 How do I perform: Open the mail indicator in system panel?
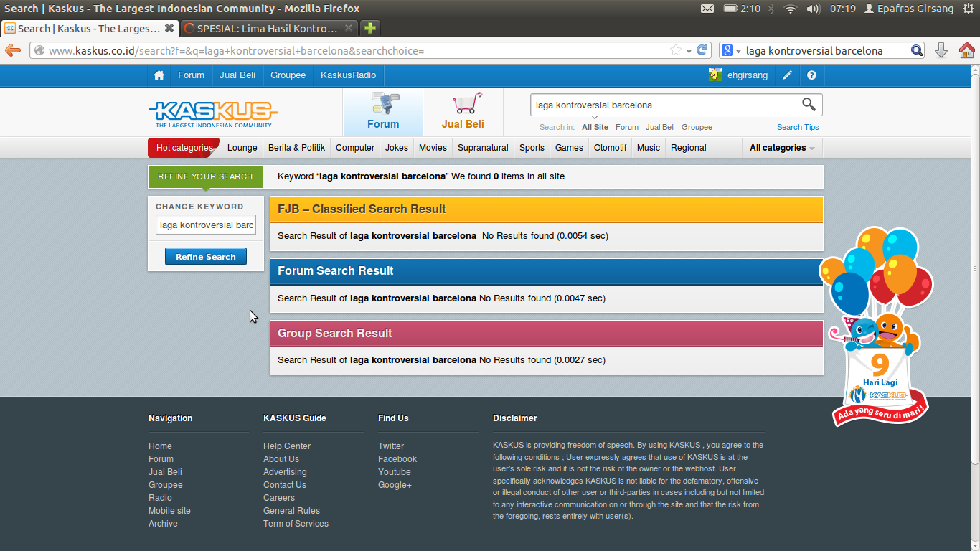point(707,9)
